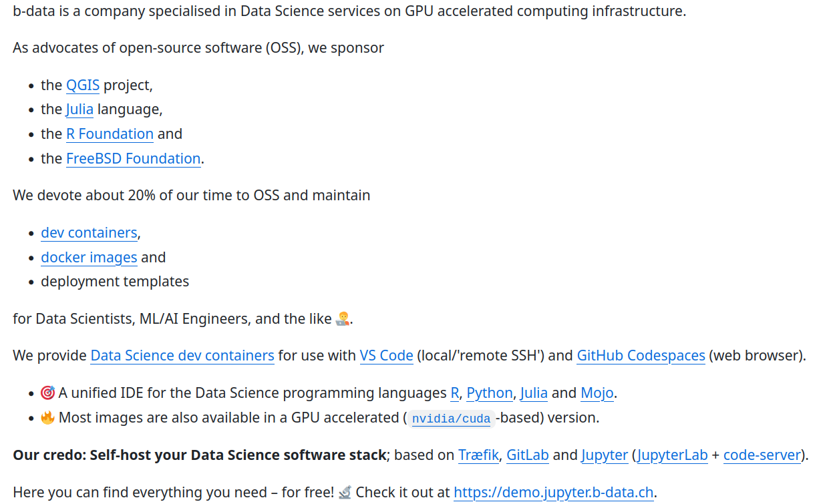Open the code-server link
The image size is (823, 504).
pyautogui.click(x=762, y=455)
